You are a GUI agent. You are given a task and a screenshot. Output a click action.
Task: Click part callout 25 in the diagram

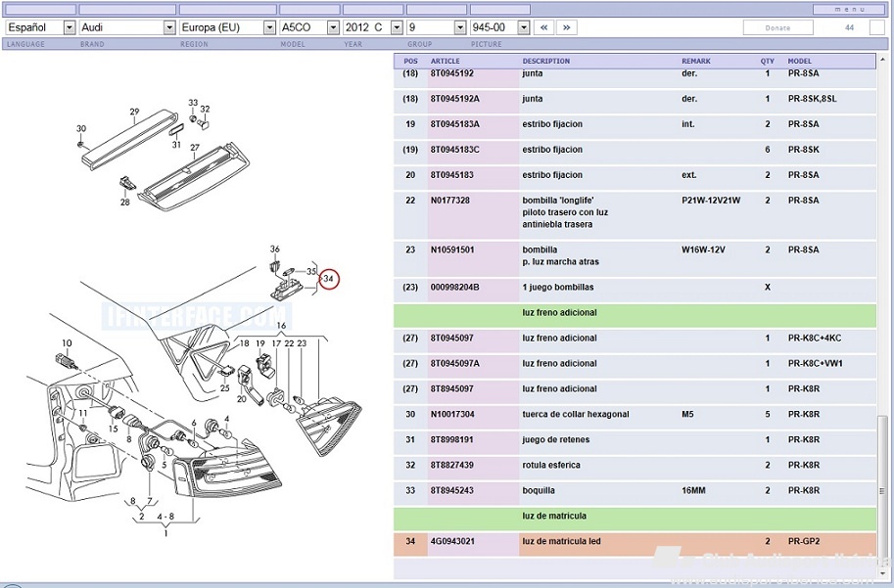coord(224,388)
